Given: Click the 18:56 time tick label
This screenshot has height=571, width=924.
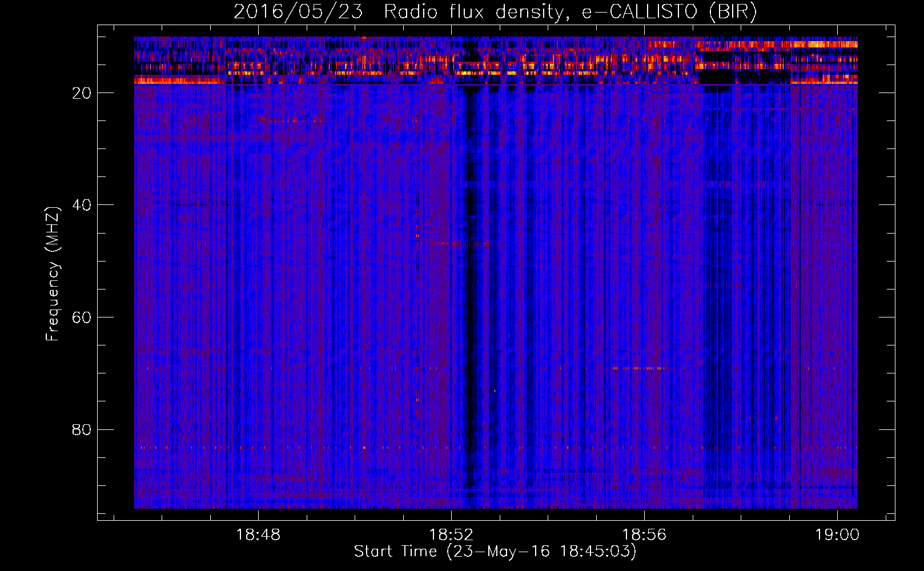Looking at the screenshot, I should tap(644, 535).
